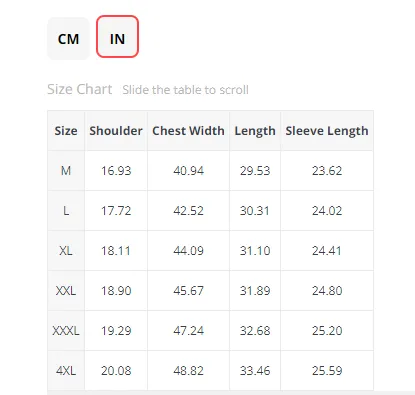Click the 47.24 chest width cell

pyautogui.click(x=188, y=331)
